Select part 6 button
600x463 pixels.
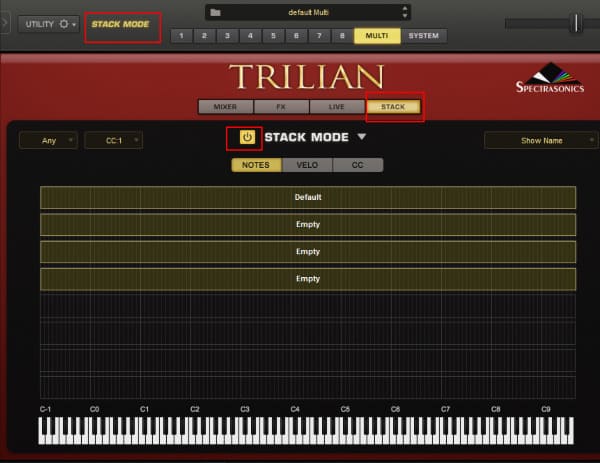296,36
